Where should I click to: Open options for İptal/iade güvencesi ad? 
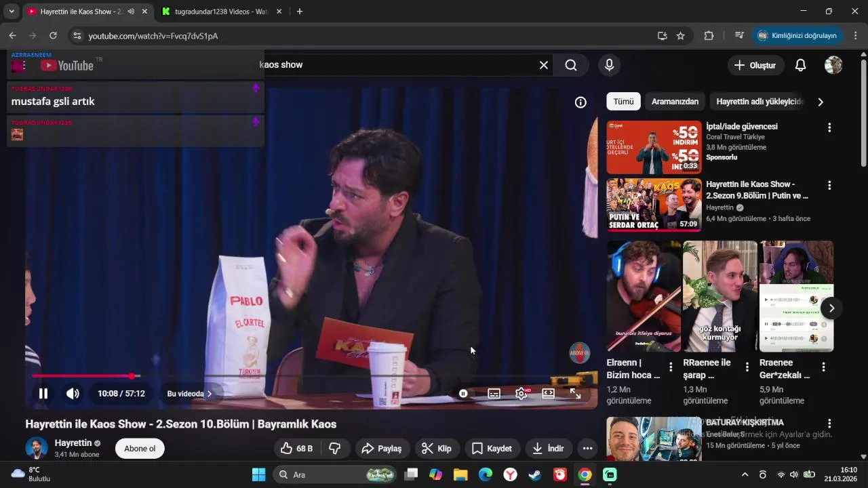tap(829, 127)
